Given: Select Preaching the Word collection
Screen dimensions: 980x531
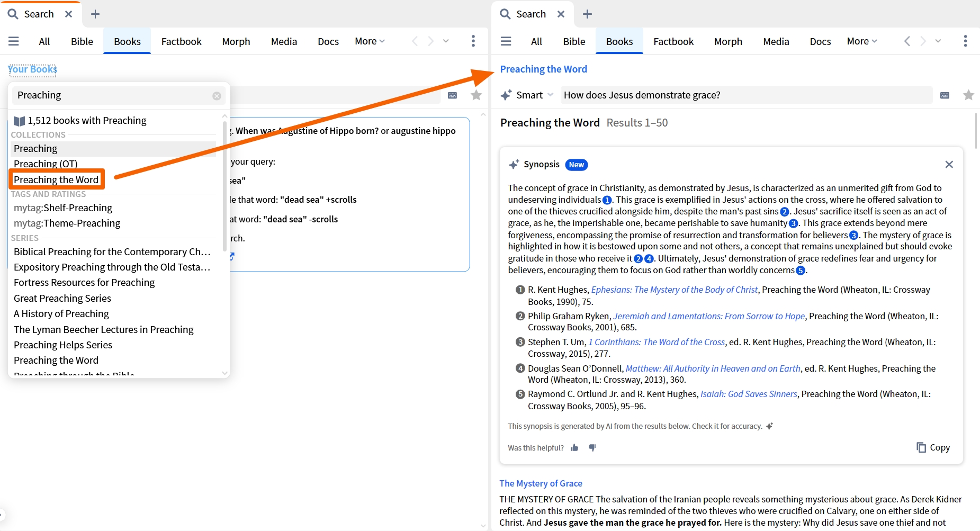Looking at the screenshot, I should (56, 179).
